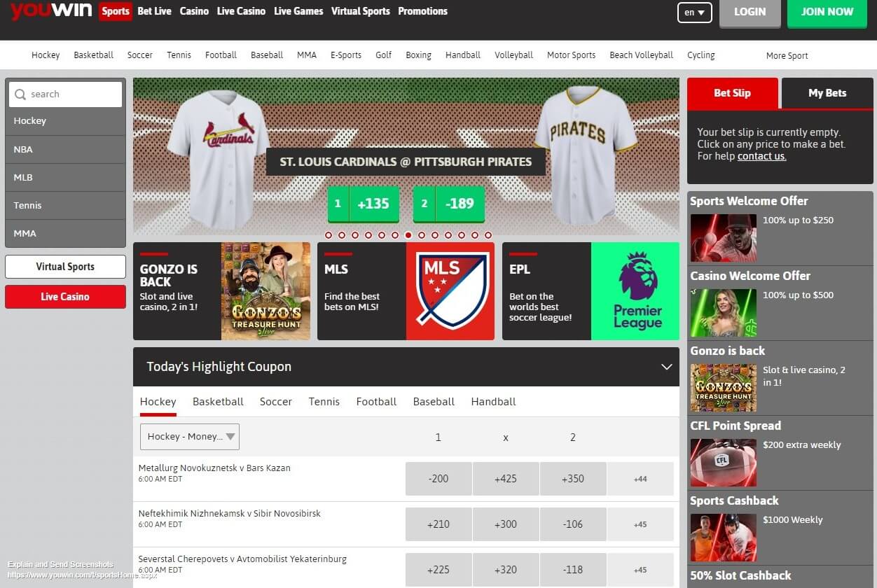Select the currently active carousel dot
Viewport: 877px width, 588px height.
pos(408,235)
